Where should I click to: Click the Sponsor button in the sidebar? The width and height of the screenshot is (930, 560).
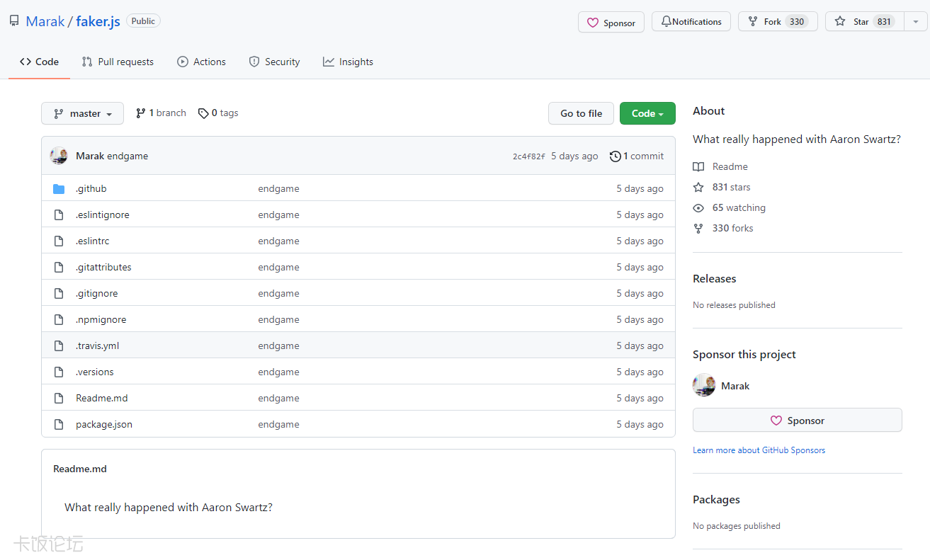[797, 420]
